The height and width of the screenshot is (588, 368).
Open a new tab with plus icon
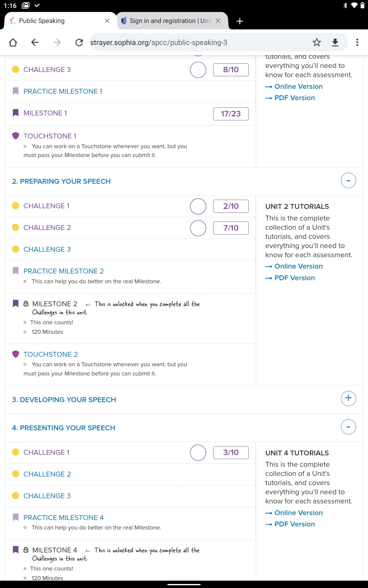(240, 21)
